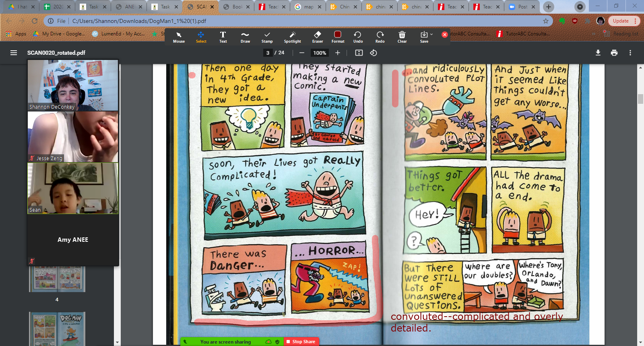Open a new browser tab
644x346 pixels.
(549, 7)
